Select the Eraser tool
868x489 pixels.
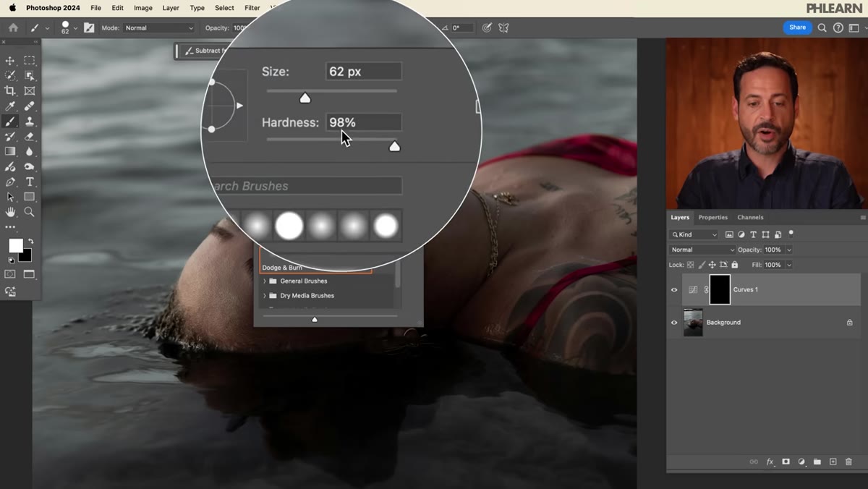point(29,137)
